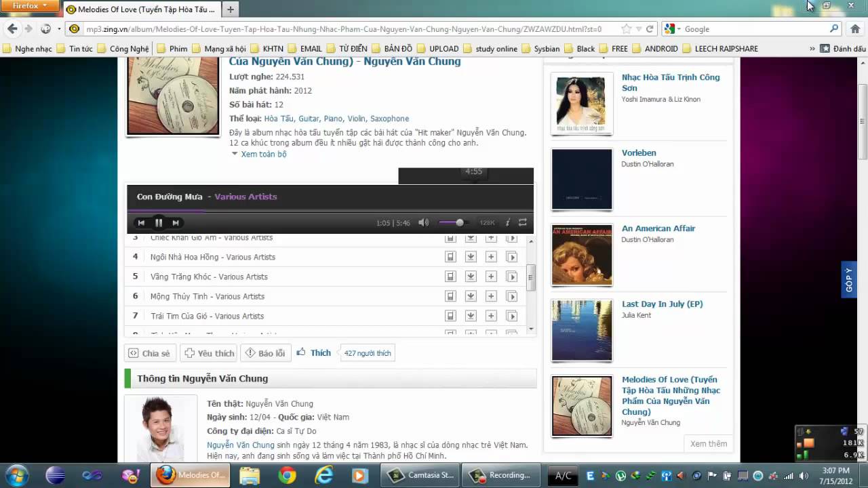Open the GÓP Ý feedback tab
Screen dimensions: 868x488
pos(849,280)
